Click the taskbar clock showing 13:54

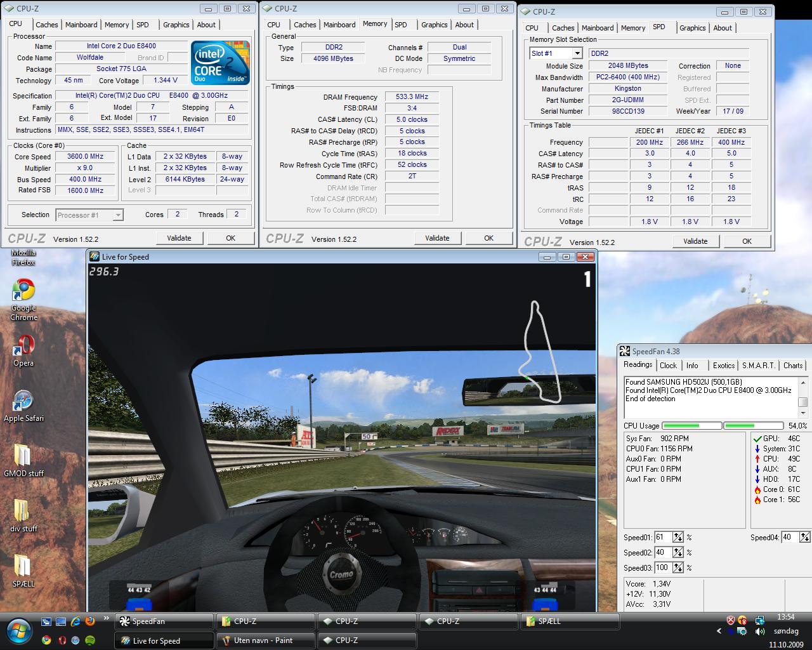(x=785, y=617)
